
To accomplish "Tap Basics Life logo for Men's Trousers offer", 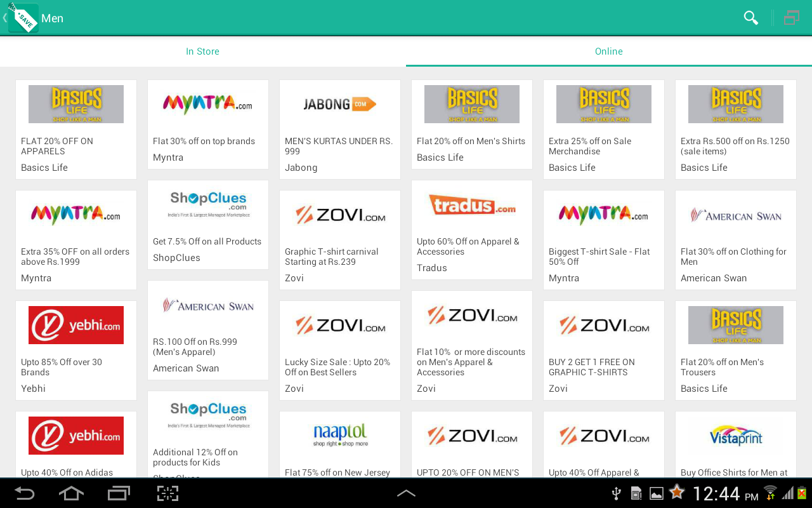I will (x=736, y=325).
